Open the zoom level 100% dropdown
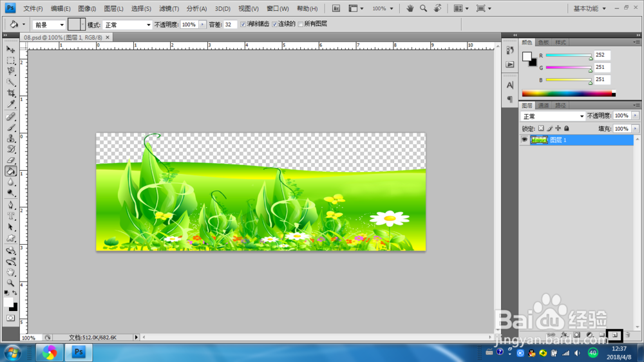Screen dimensions: 644x362 [x=383, y=8]
